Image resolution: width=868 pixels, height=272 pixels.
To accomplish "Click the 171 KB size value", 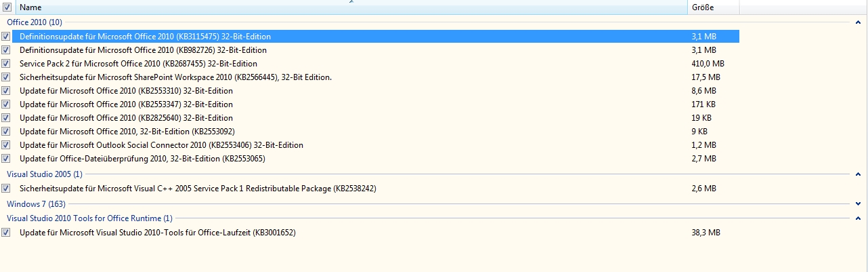I will [703, 104].
